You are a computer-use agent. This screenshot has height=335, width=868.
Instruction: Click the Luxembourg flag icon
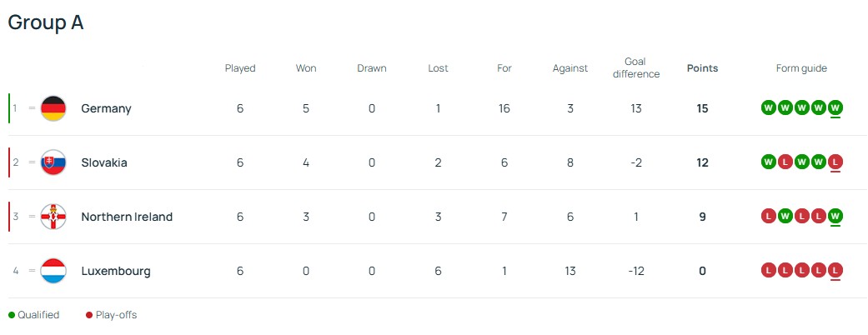pos(53,271)
